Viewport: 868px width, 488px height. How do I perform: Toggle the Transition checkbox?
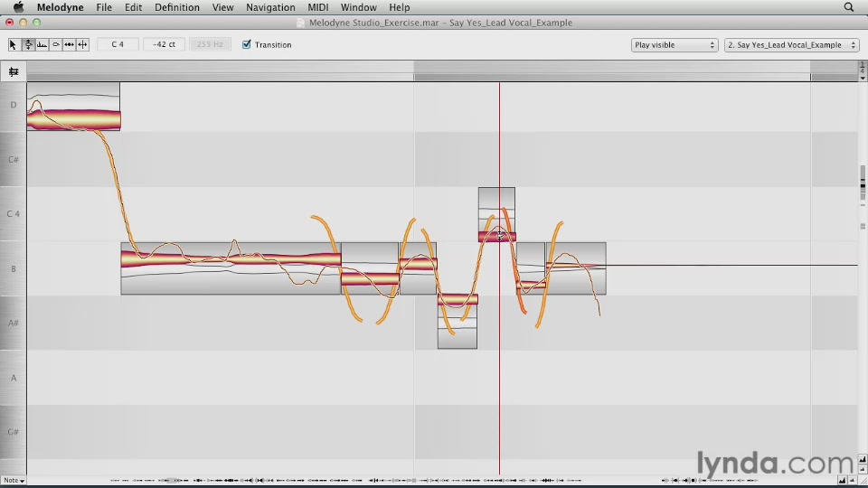point(247,44)
